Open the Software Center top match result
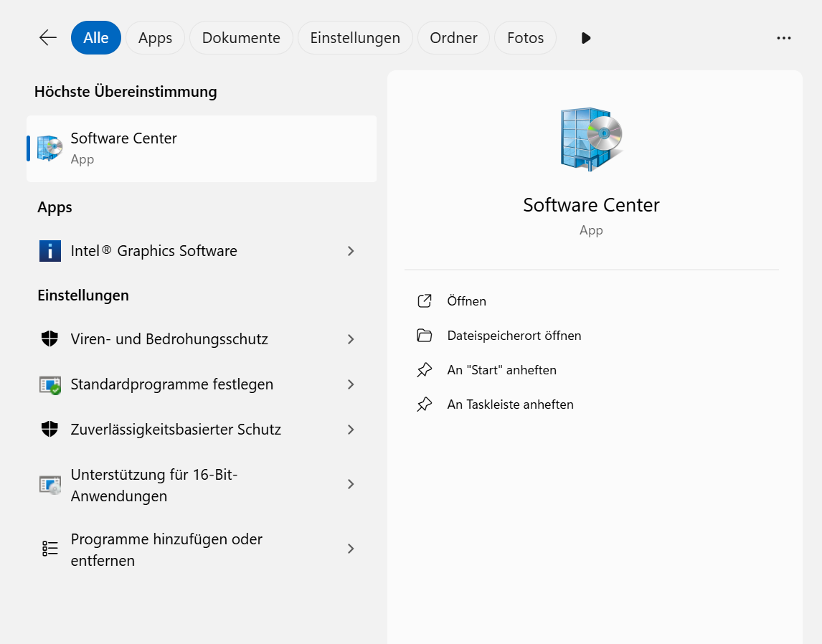 click(202, 149)
